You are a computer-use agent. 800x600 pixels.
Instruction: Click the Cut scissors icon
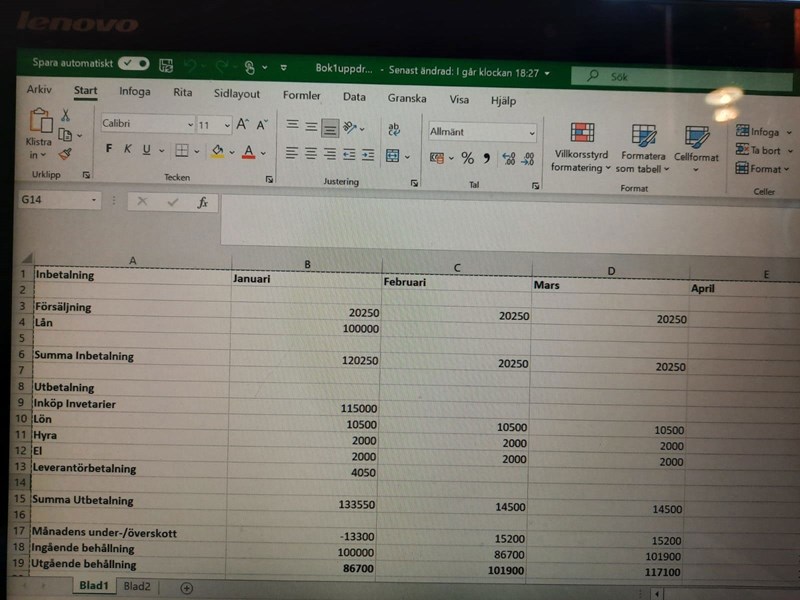65,115
